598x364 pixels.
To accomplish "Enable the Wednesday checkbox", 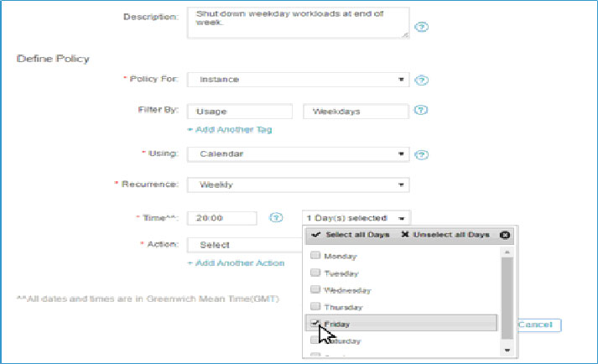I will 315,289.
